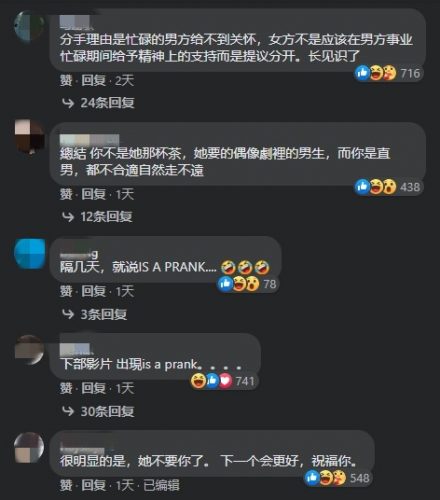This screenshot has height=500, width=440.
Task: Click the reaction icons beside the 78 count
Action: pyautogui.click(x=238, y=284)
